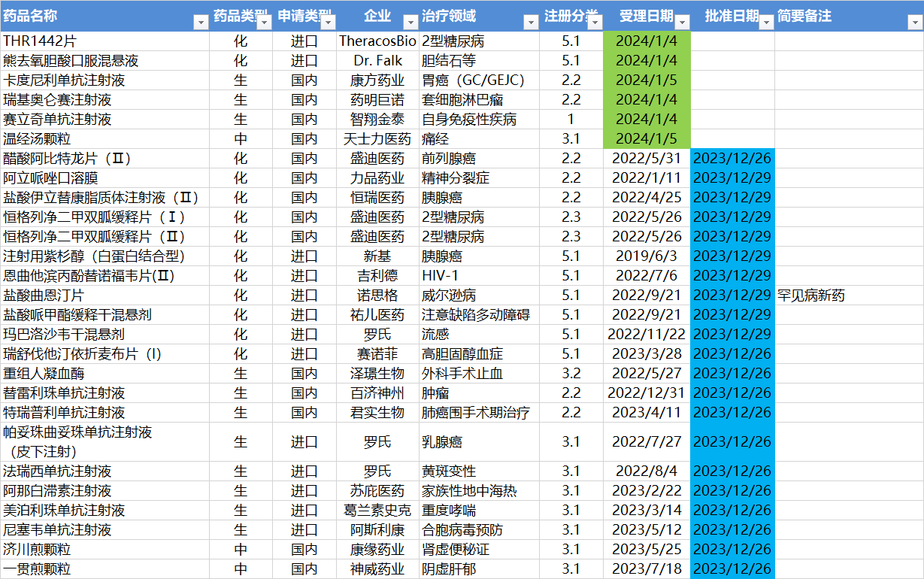Click the 胃癌（GC/GEJC）treatment area cell

tap(479, 80)
